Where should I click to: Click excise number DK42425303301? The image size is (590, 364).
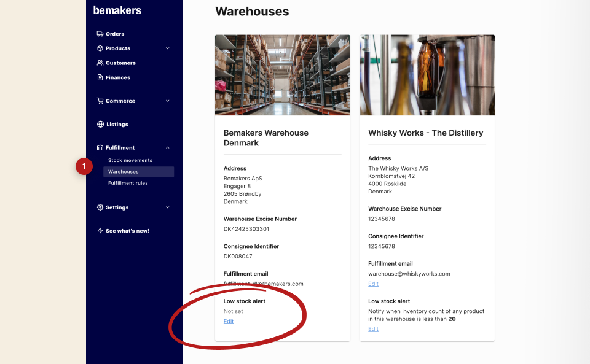tap(246, 229)
